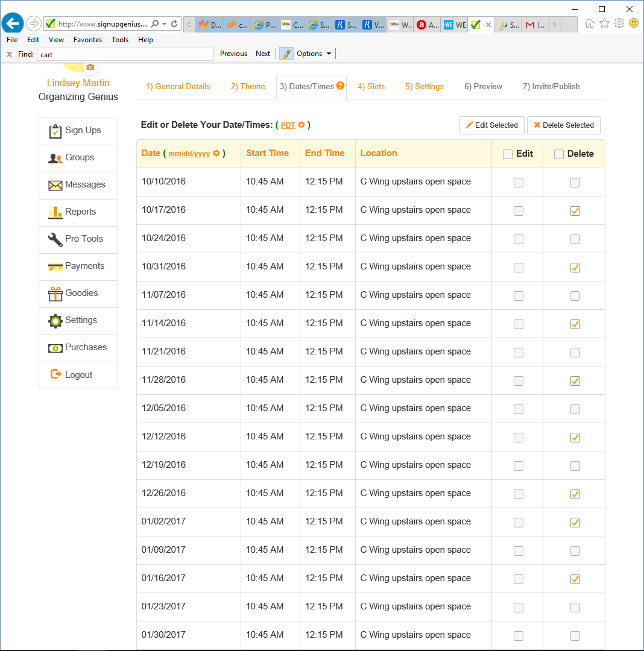Viewport: 644px width, 651px height.
Task: Go to the 6) Preview tab
Action: point(484,86)
